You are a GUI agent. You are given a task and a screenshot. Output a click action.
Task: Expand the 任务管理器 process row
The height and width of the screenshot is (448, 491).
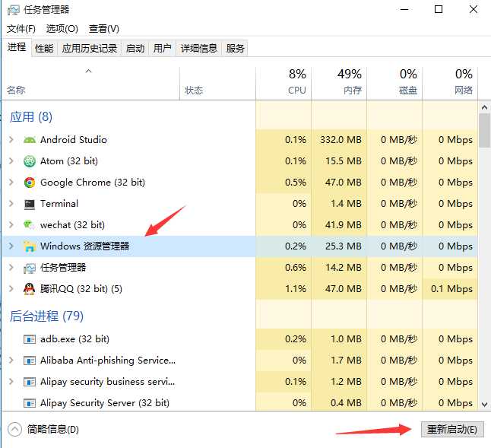point(11,267)
